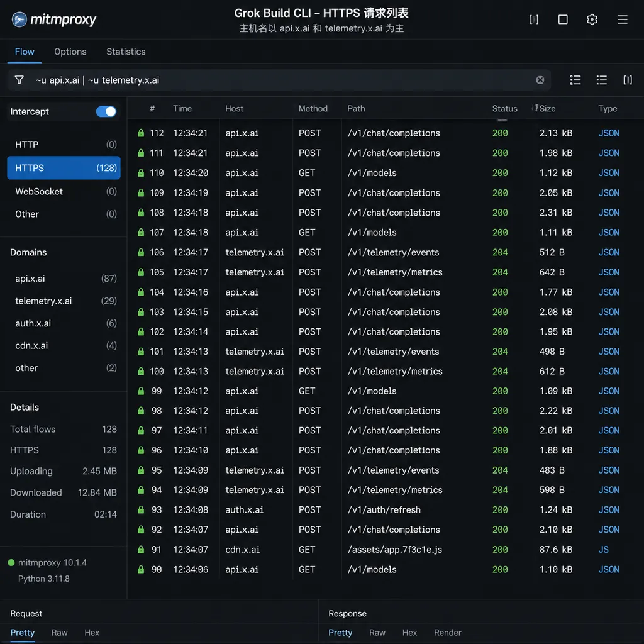This screenshot has height=644, width=644.
Task: Open the Options tab
Action: pyautogui.click(x=70, y=52)
